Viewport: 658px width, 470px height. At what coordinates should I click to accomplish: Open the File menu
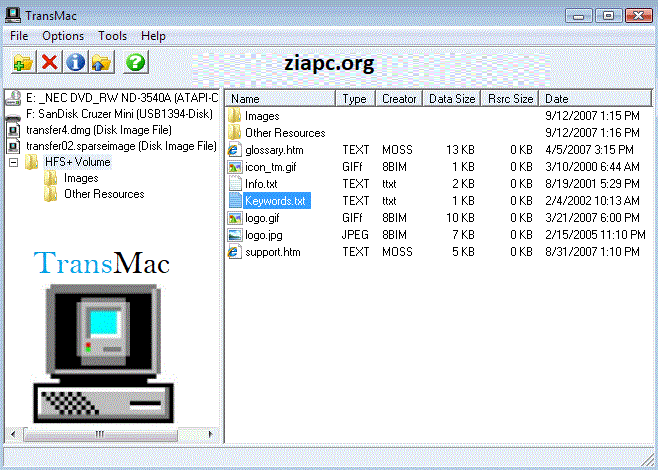click(19, 36)
